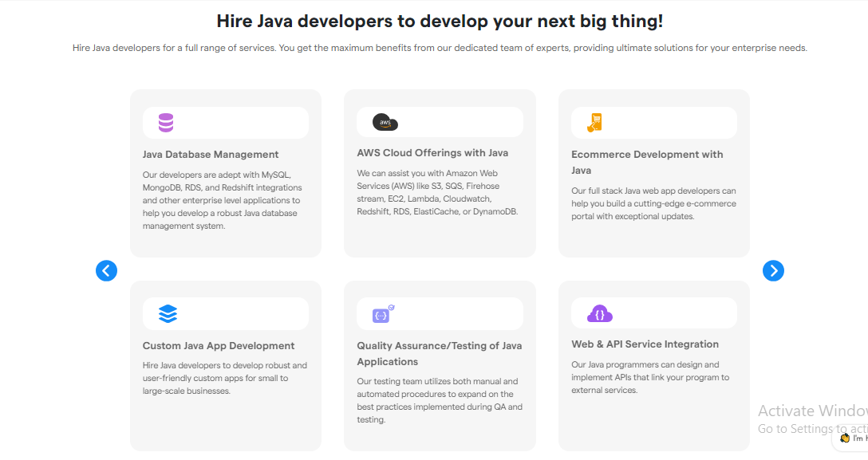This screenshot has height=460, width=868.
Task: Click the testing team description paragraph
Action: [440, 400]
